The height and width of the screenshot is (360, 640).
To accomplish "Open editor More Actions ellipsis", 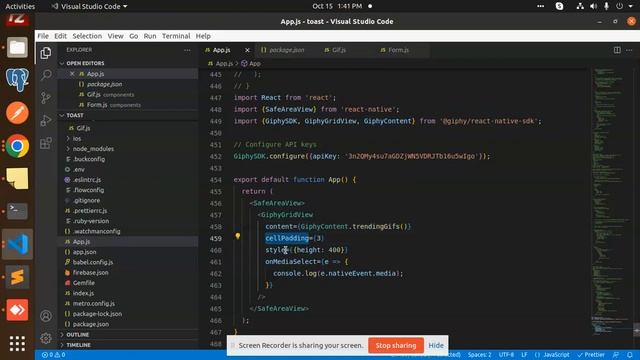I will [x=629, y=50].
